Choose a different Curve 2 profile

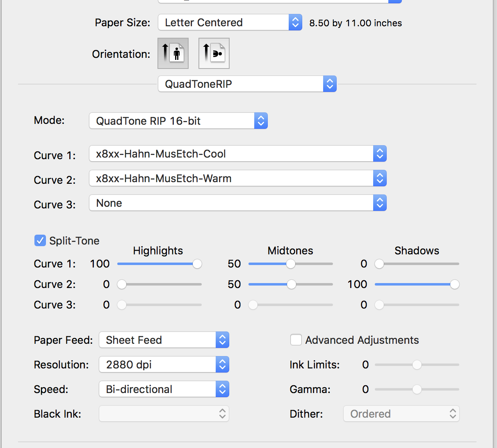click(x=237, y=178)
